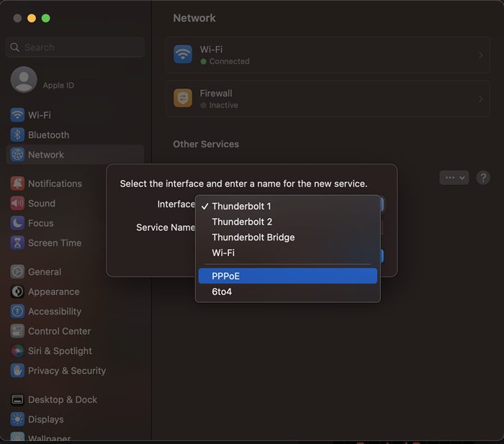Select Wi-Fi in interface dropdown
This screenshot has width=504, height=444.
tap(288, 253)
